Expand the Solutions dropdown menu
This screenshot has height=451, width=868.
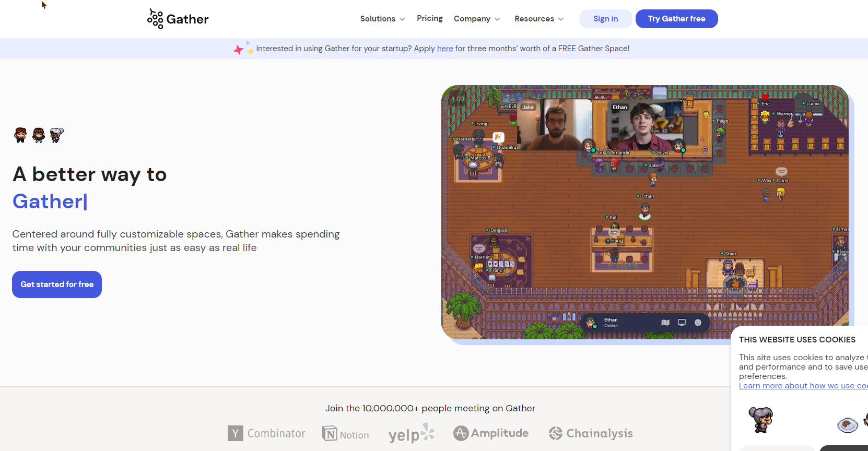[382, 19]
